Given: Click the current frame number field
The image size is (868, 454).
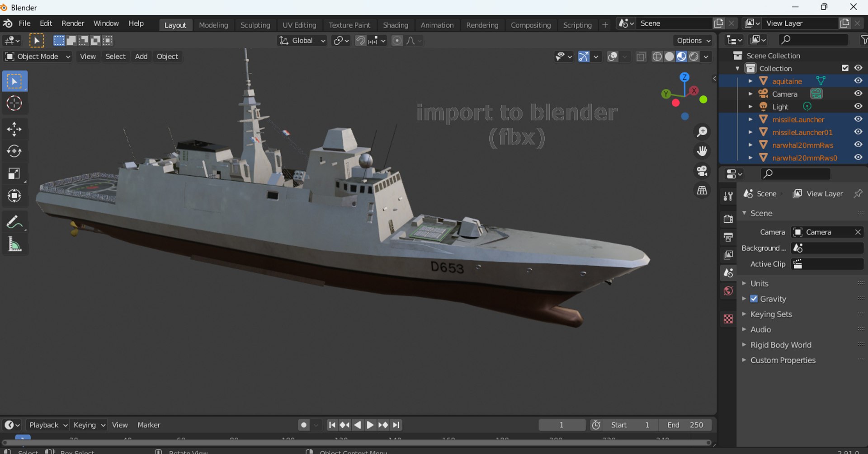Looking at the screenshot, I should coord(562,425).
